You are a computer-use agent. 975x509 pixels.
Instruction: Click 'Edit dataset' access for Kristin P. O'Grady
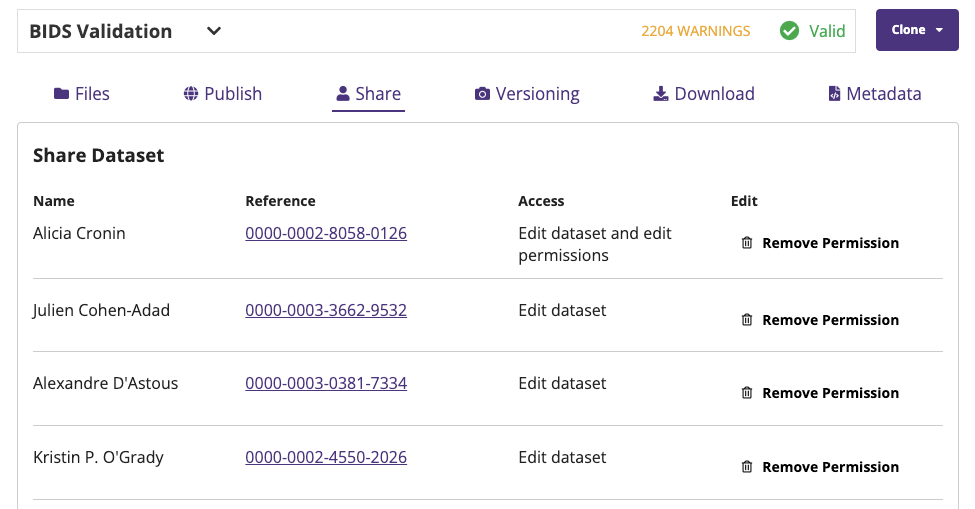click(x=562, y=457)
